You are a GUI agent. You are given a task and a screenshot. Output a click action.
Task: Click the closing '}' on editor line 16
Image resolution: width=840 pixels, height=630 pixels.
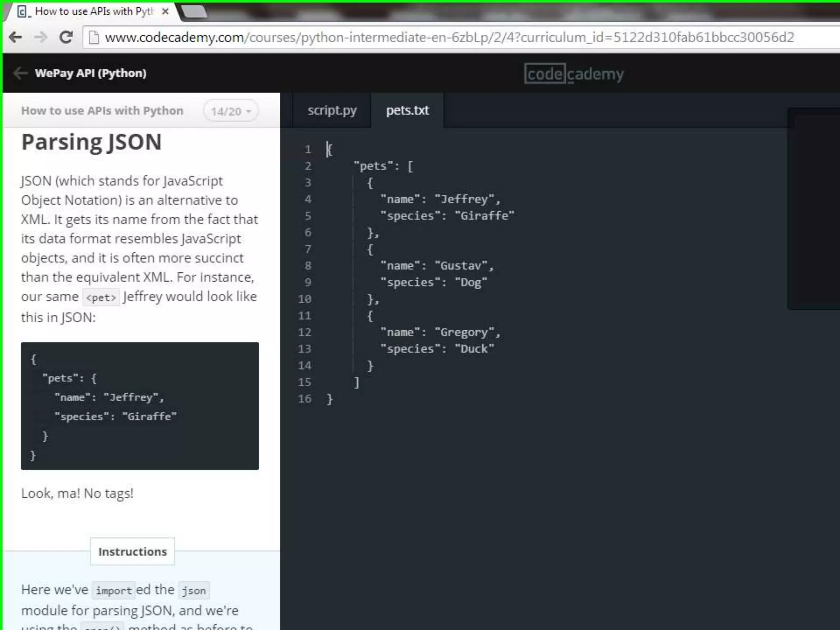point(329,399)
